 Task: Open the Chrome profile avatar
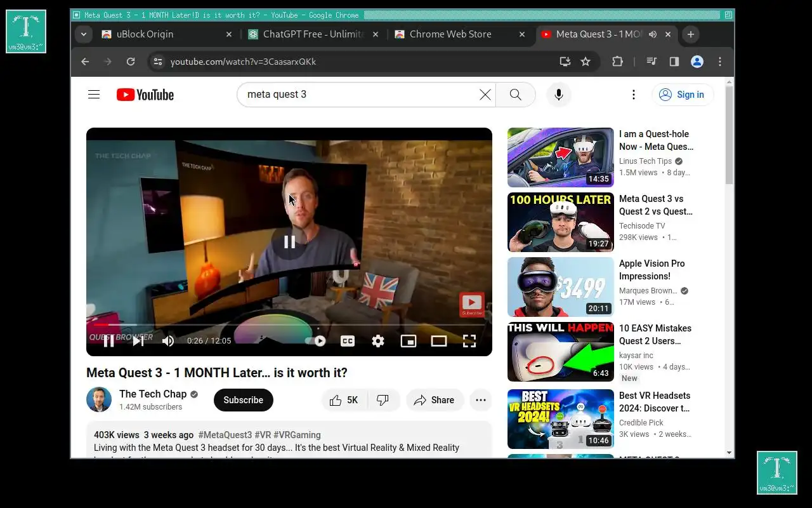tap(697, 62)
